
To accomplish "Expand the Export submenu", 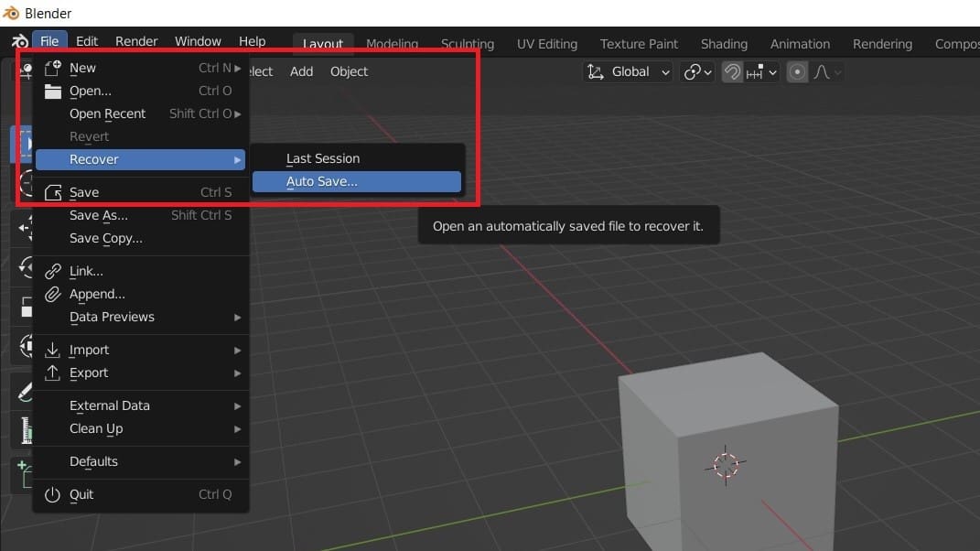I will 141,373.
